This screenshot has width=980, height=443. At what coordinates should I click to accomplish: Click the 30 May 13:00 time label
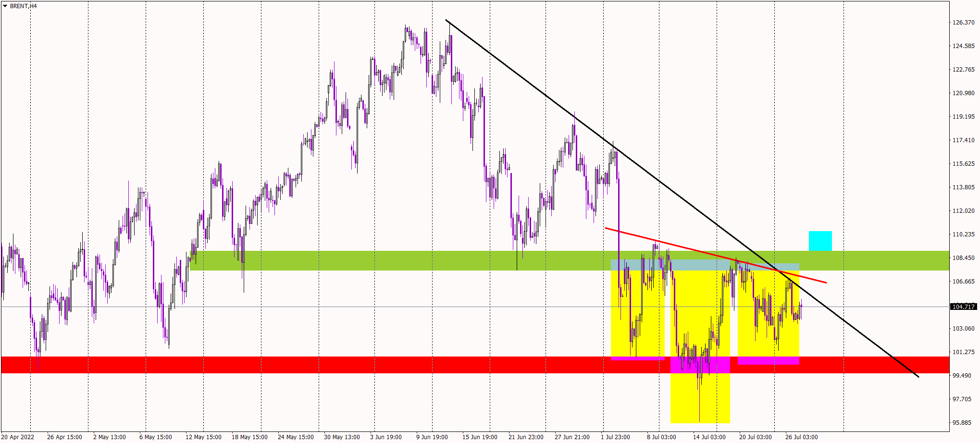point(342,437)
